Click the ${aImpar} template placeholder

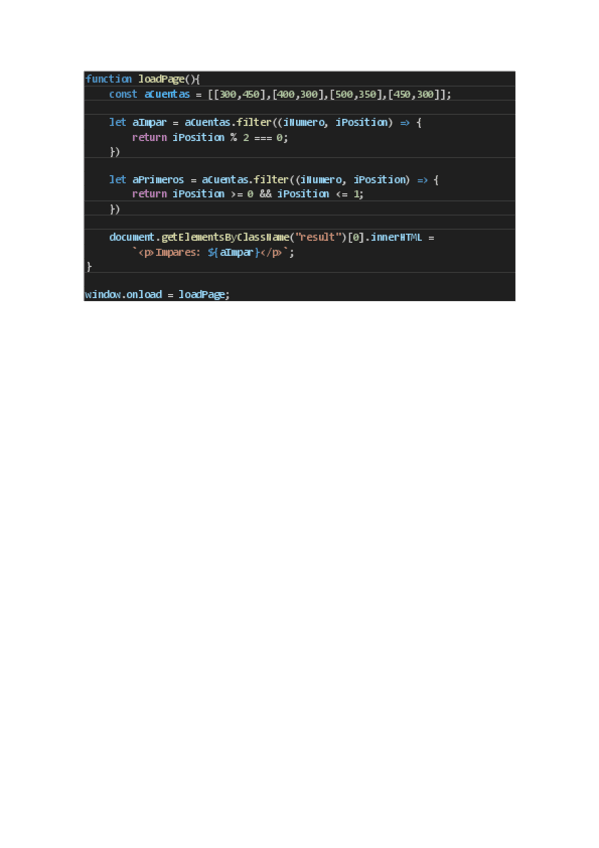click(233, 253)
